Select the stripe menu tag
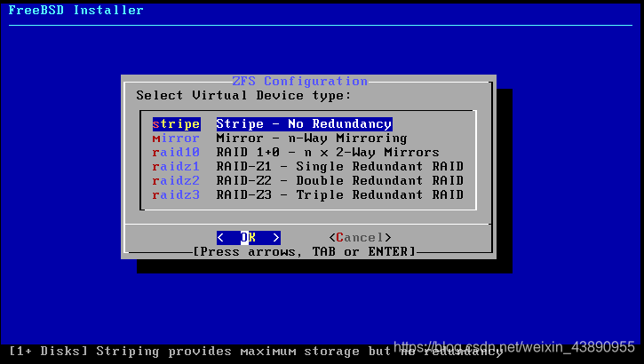This screenshot has height=364, width=644. click(176, 124)
